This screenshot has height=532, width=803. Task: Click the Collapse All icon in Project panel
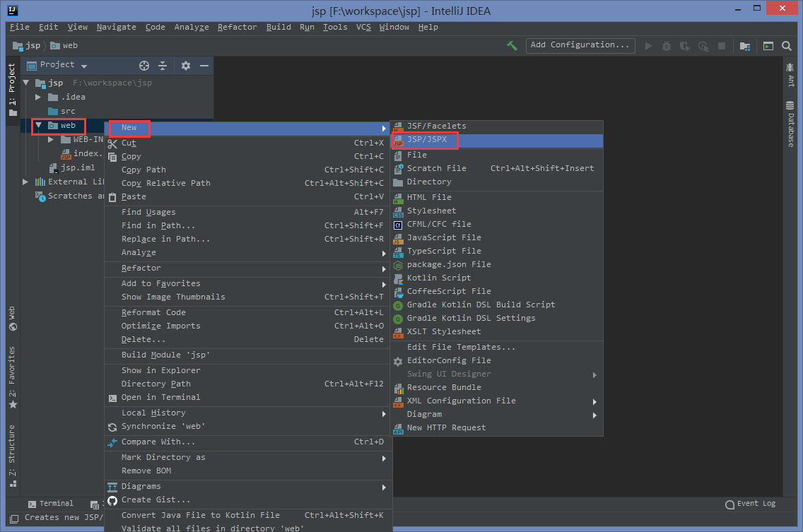tap(163, 66)
